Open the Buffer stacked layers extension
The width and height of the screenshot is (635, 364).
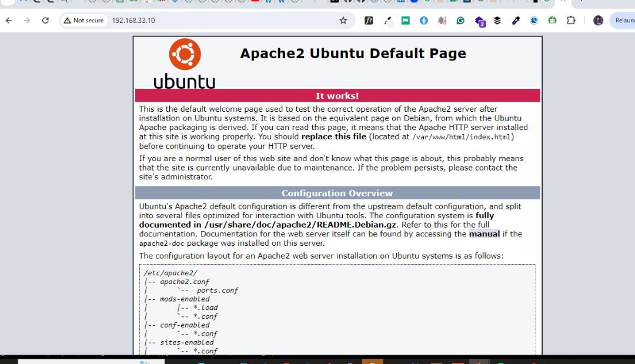pos(497,20)
